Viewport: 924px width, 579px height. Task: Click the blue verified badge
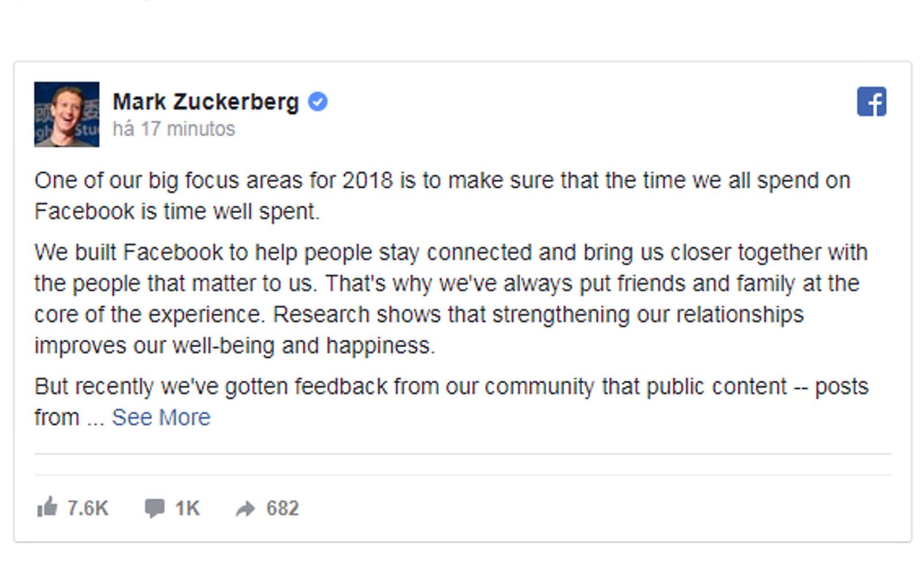(318, 102)
